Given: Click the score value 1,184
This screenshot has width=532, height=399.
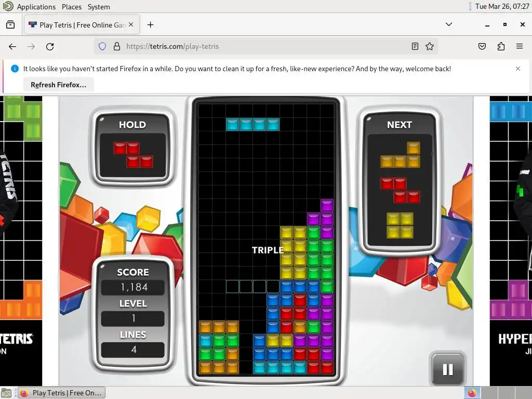Looking at the screenshot, I should coord(134,287).
